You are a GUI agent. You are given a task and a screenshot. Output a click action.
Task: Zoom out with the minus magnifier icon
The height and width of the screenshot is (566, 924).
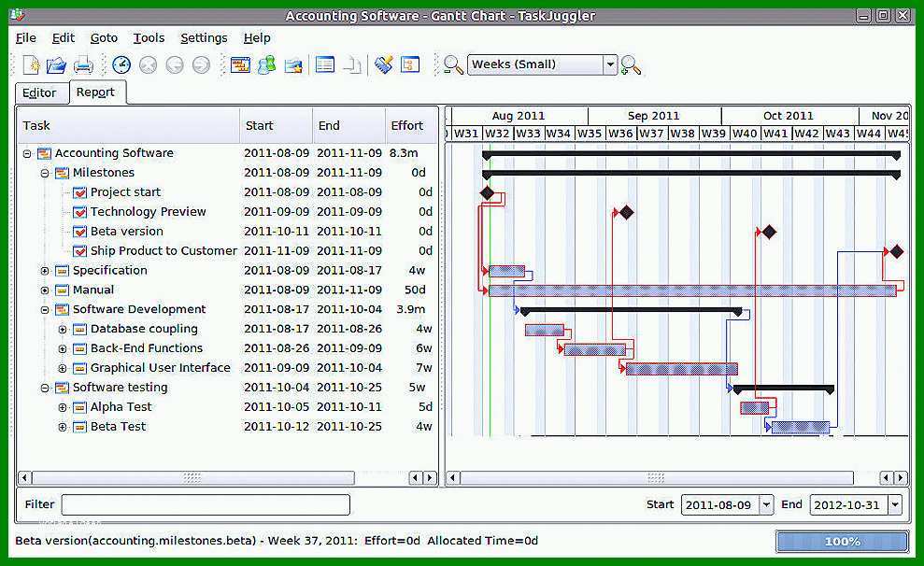tap(453, 64)
